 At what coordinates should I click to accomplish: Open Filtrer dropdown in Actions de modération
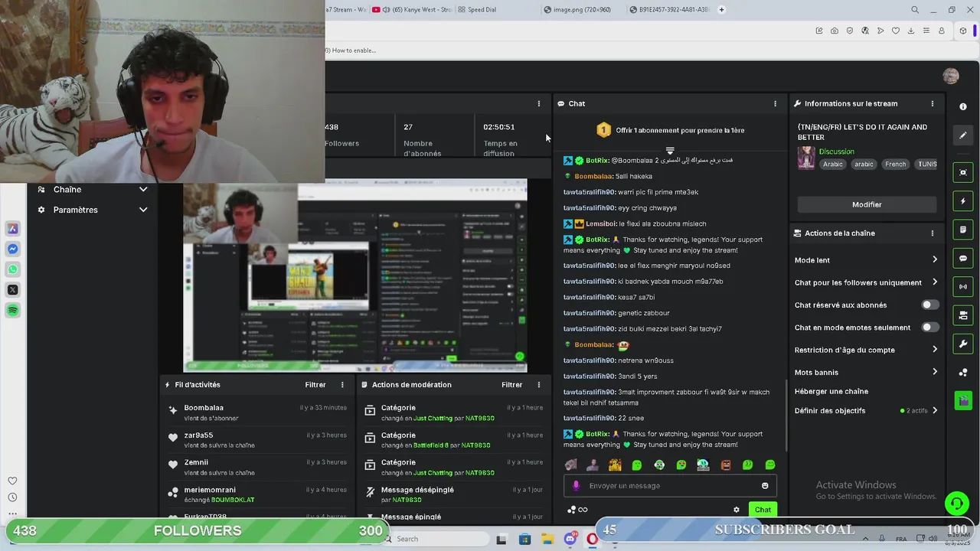pyautogui.click(x=511, y=385)
